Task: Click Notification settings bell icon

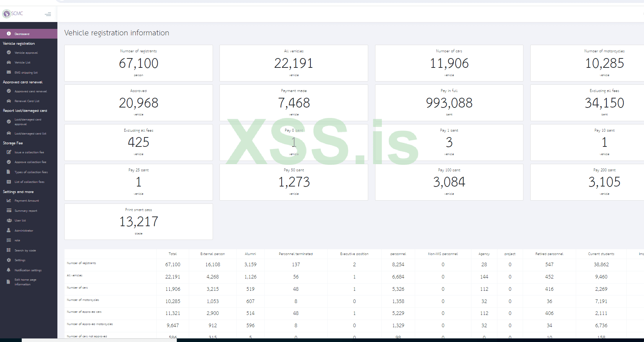Action: 9,270
